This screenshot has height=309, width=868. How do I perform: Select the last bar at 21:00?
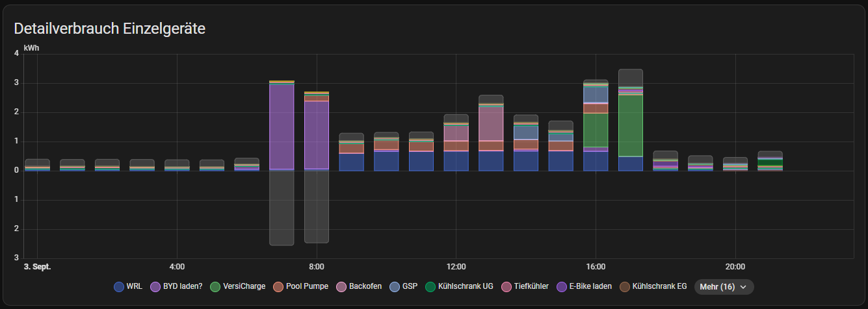click(x=770, y=161)
